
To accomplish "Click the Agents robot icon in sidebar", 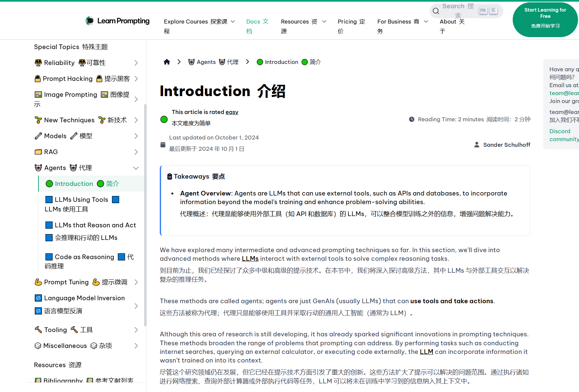I will (x=38, y=168).
